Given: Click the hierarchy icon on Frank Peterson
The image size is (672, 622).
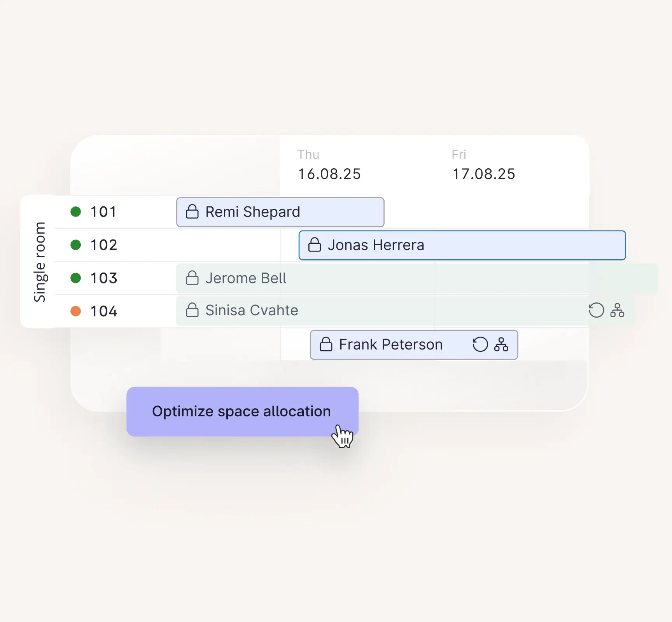Looking at the screenshot, I should point(501,344).
